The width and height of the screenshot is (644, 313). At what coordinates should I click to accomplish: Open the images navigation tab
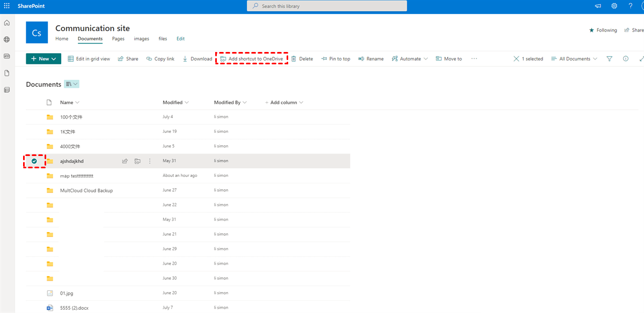click(141, 39)
